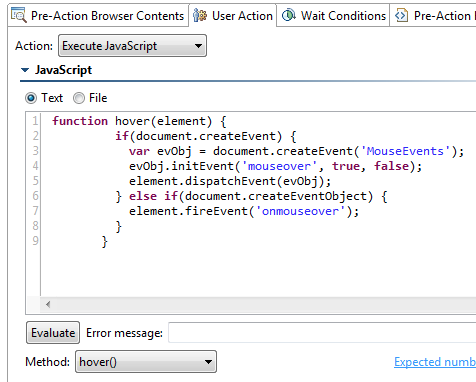Image resolution: width=476 pixels, height=382 pixels.
Task: Select the File radio button
Action: point(79,98)
